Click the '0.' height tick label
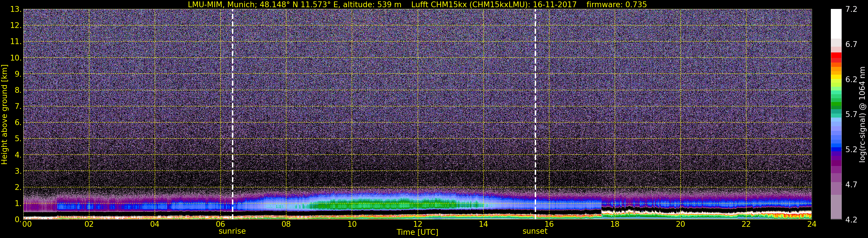Viewport: 868px width, 238px height. 18,220
